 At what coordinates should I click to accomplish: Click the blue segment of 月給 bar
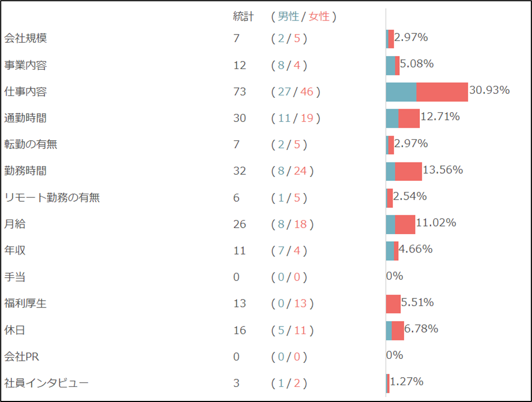point(391,224)
